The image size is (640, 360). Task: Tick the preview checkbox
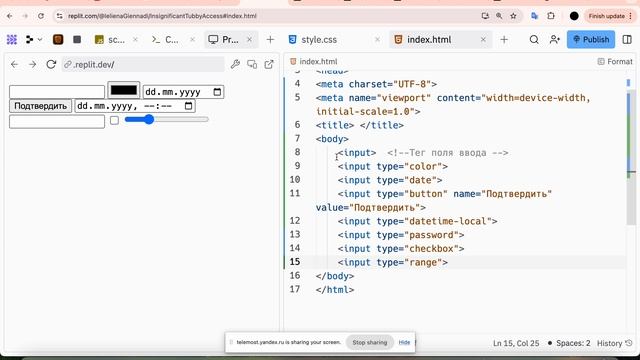pyautogui.click(x=114, y=120)
